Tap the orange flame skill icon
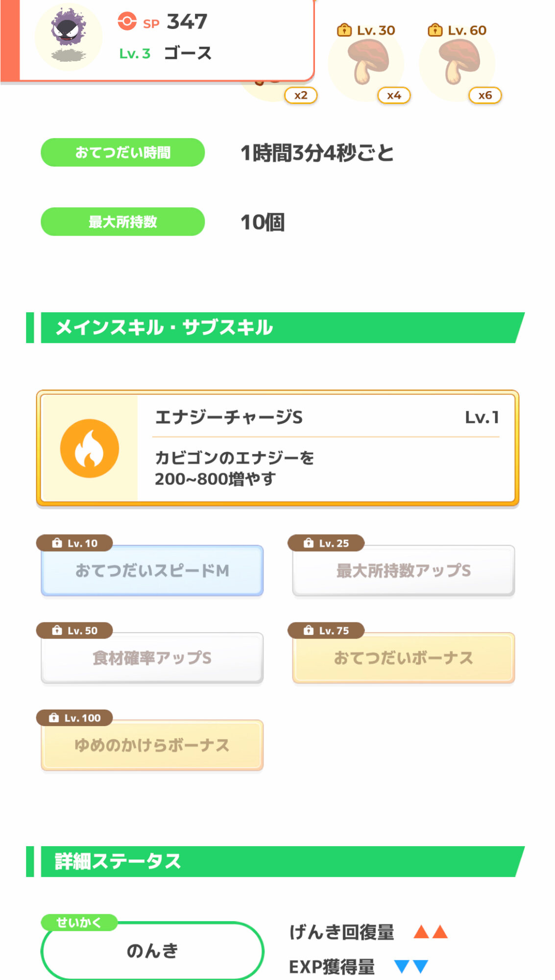This screenshot has height=980, width=555. (x=90, y=448)
